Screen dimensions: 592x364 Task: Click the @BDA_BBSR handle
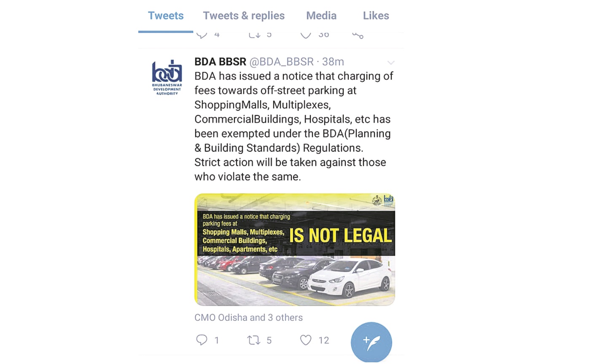pyautogui.click(x=281, y=62)
